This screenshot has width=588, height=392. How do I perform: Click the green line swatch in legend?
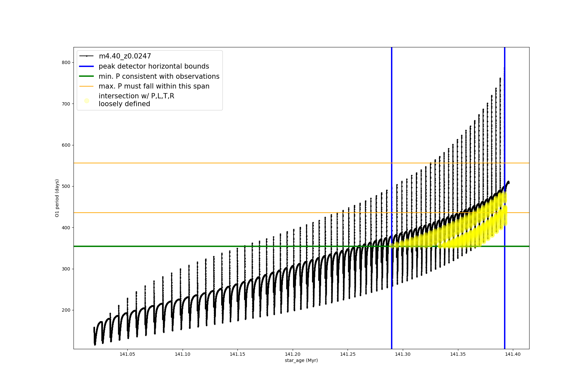click(x=87, y=76)
